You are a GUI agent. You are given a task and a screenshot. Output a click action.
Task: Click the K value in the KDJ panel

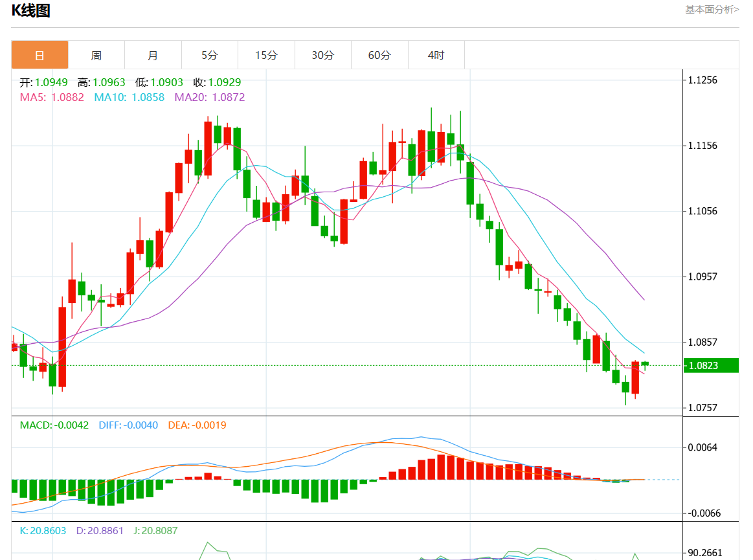point(43,530)
